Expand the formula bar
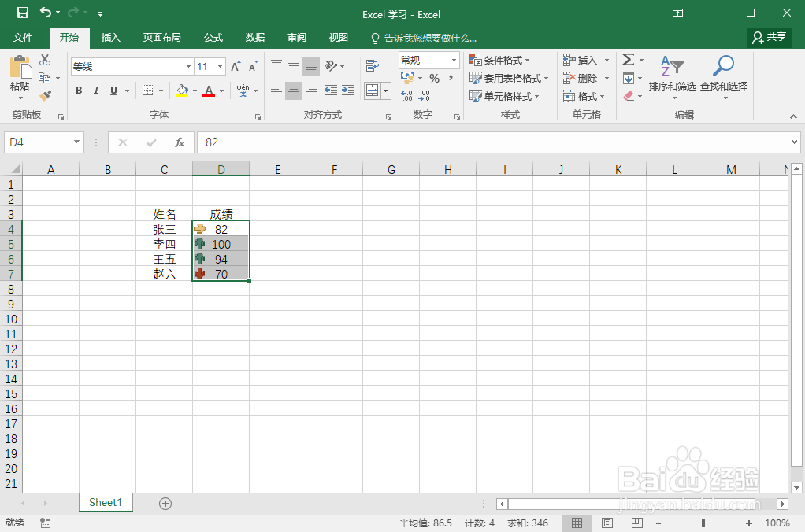This screenshot has width=805, height=532. tap(794, 142)
